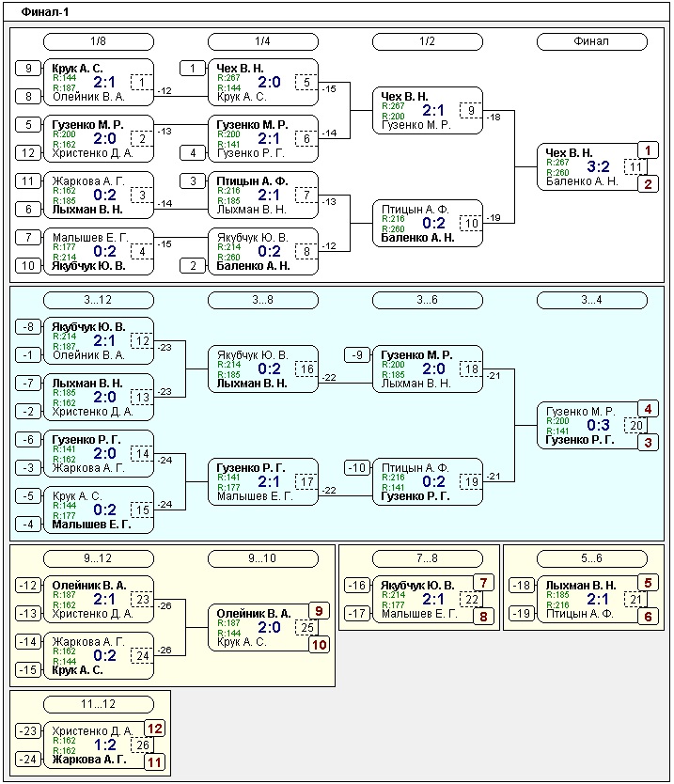Select match number 5 box
The image size is (674, 784).
(306, 83)
